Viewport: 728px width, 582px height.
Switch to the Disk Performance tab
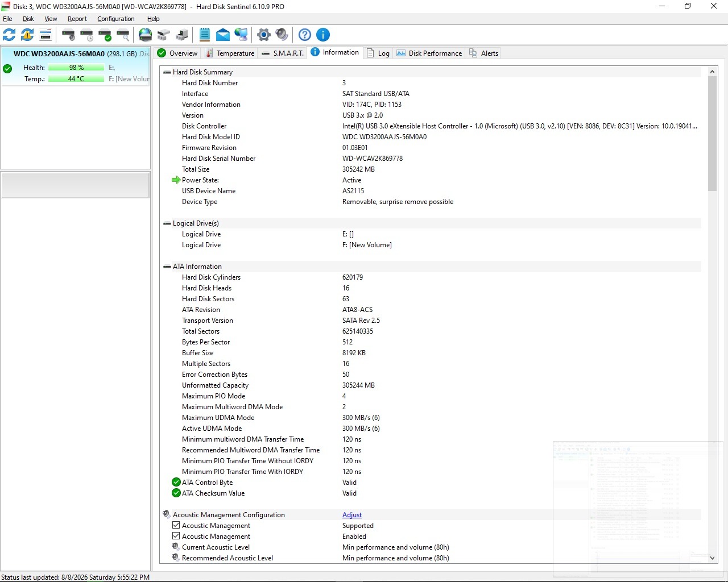click(429, 53)
